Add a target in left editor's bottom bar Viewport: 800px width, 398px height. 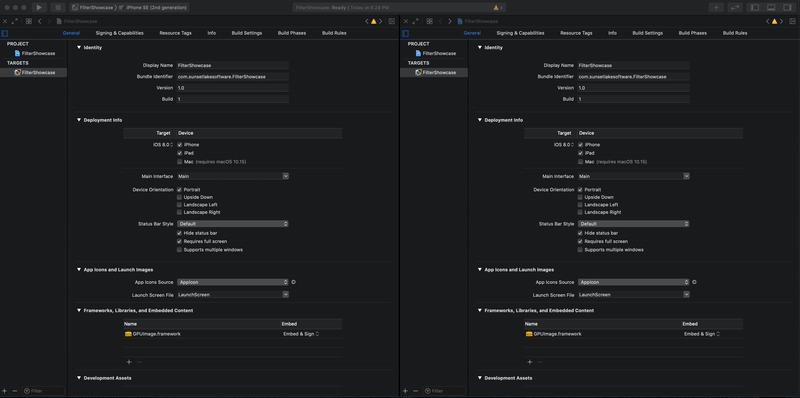pos(5,391)
